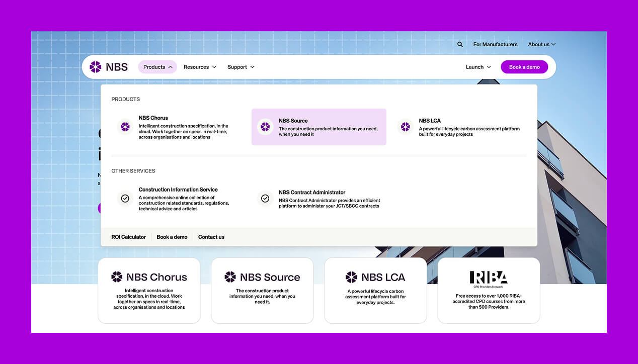Click the Book a demo purple button
The image size is (638, 364).
pyautogui.click(x=524, y=67)
